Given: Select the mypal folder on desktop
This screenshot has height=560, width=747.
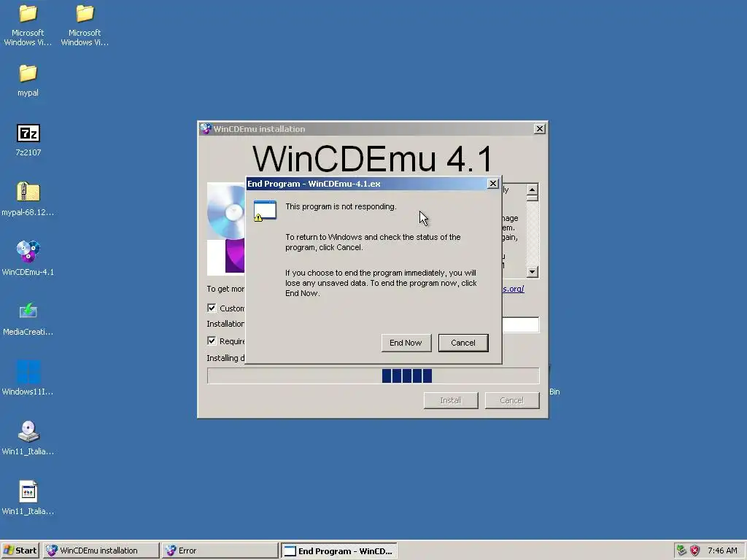Looking at the screenshot, I should 28,74.
